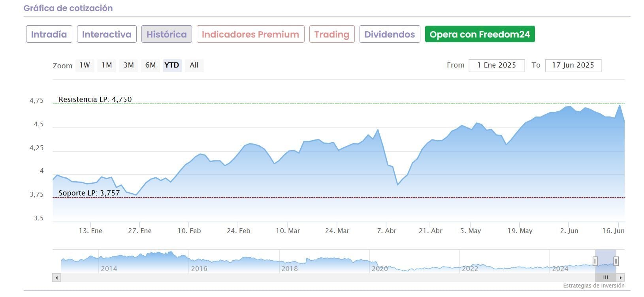Click the To date field
The height and width of the screenshot is (297, 644).
coord(573,66)
